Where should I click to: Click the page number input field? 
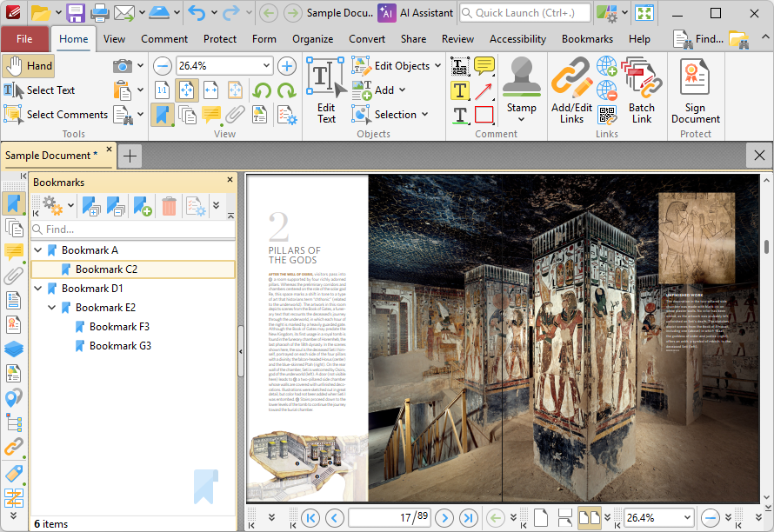(x=390, y=517)
